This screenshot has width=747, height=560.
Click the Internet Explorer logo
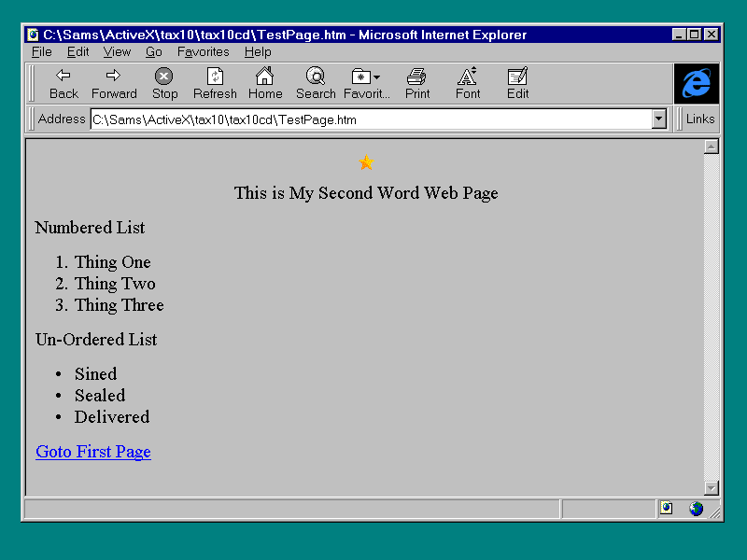696,84
